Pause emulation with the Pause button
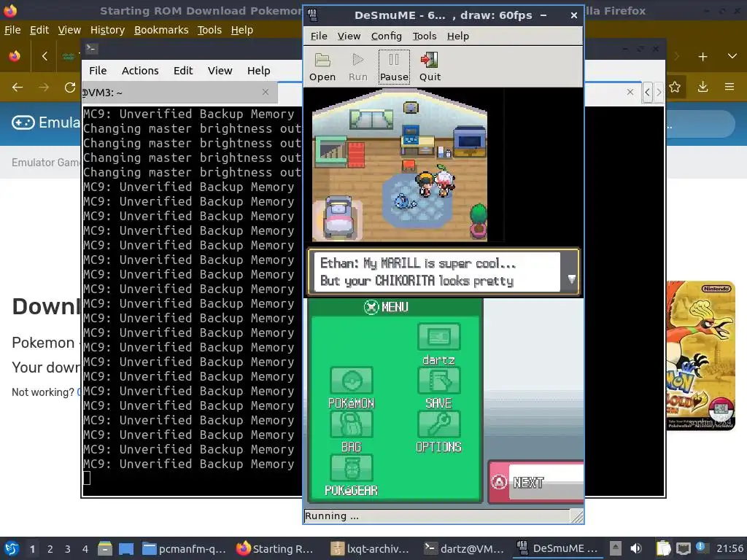Image resolution: width=747 pixels, height=560 pixels. point(394,66)
